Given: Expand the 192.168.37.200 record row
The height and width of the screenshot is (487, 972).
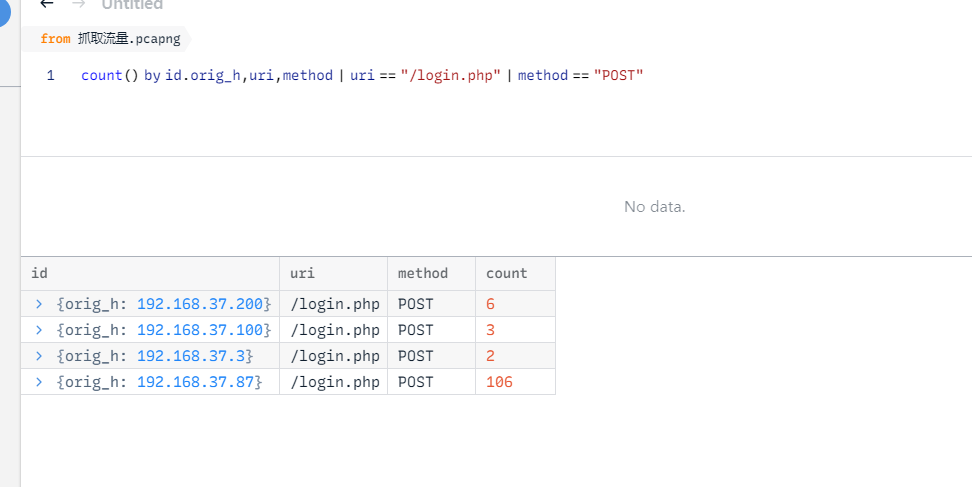Looking at the screenshot, I should tap(39, 304).
